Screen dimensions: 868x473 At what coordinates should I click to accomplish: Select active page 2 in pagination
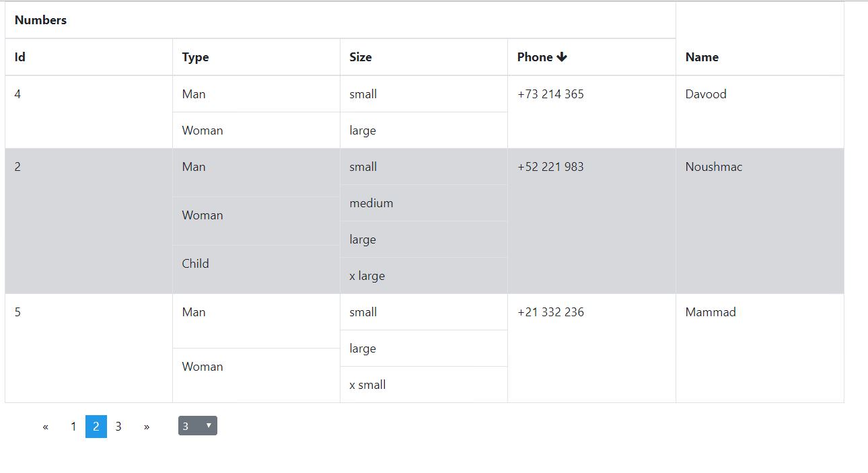tap(96, 427)
